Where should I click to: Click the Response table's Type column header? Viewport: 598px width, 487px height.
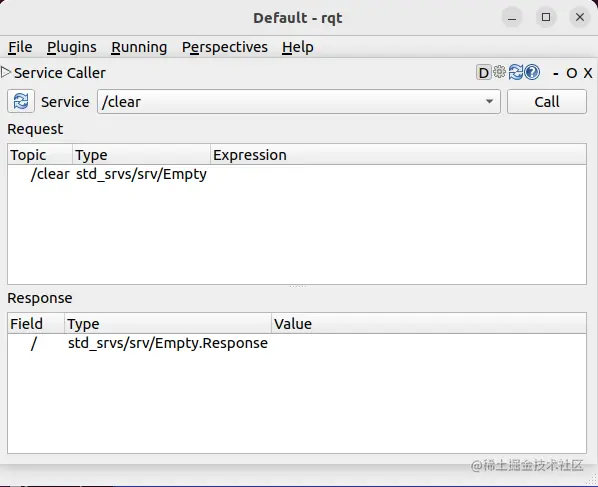(x=168, y=324)
